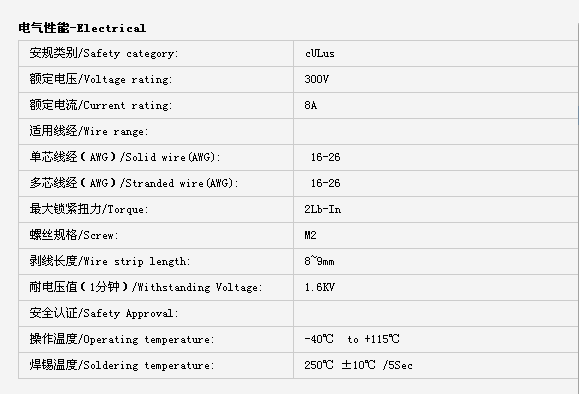This screenshot has width=579, height=394.
Task: Select the Stranded wire 16-26 value
Action: 325,183
